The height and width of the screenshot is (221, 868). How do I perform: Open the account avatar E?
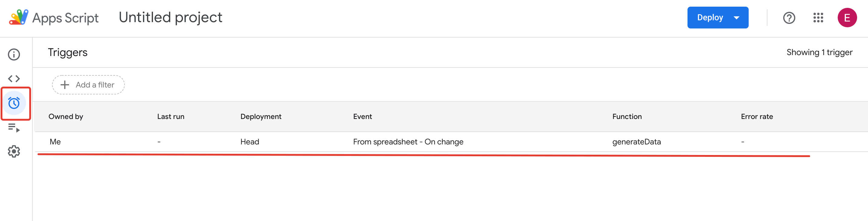tap(847, 18)
